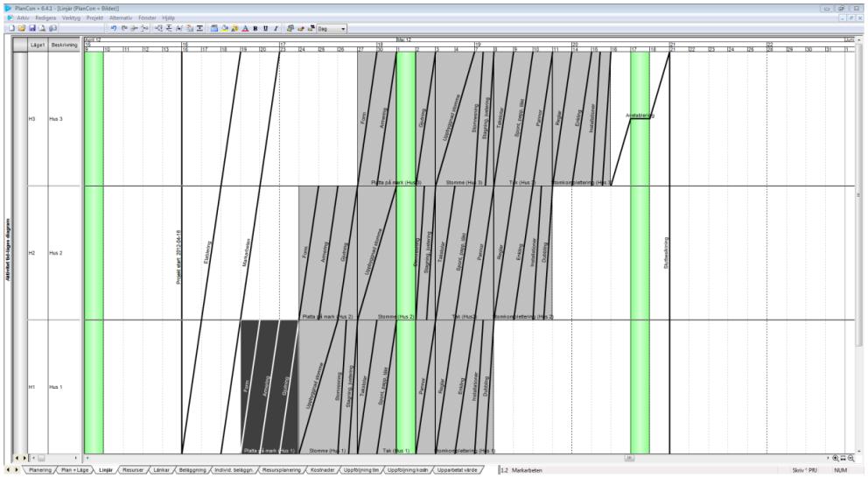Click the horizontal timeline scrollbar thumb

pos(629,458)
